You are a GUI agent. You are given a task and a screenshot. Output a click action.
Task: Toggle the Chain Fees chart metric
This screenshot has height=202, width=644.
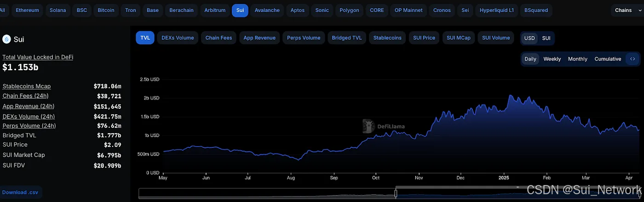219,38
